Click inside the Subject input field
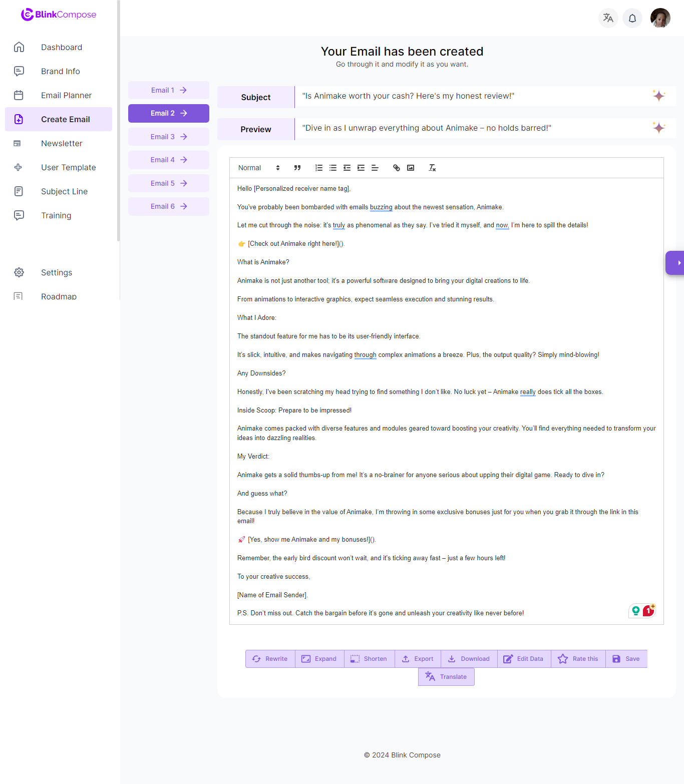 [451, 96]
